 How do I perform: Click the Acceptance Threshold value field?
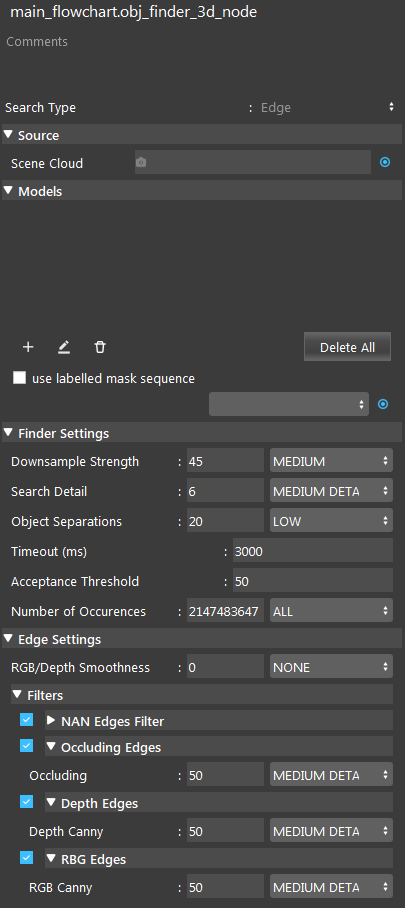[x=313, y=581]
